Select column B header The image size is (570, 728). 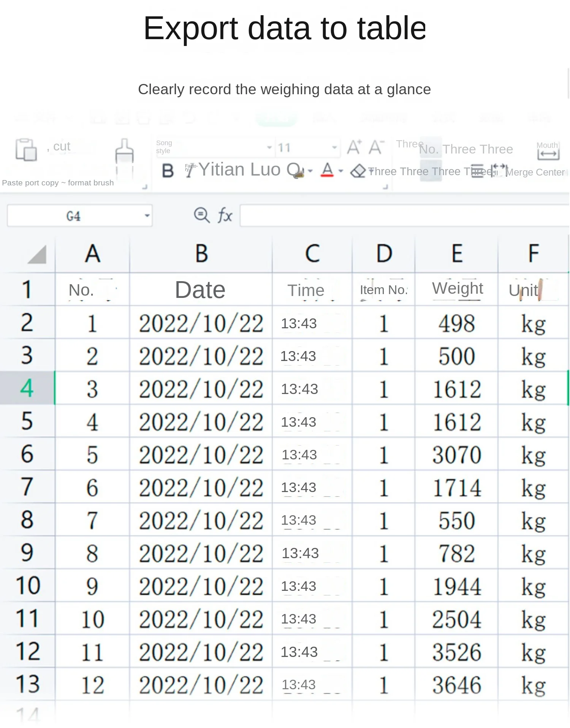coord(201,254)
